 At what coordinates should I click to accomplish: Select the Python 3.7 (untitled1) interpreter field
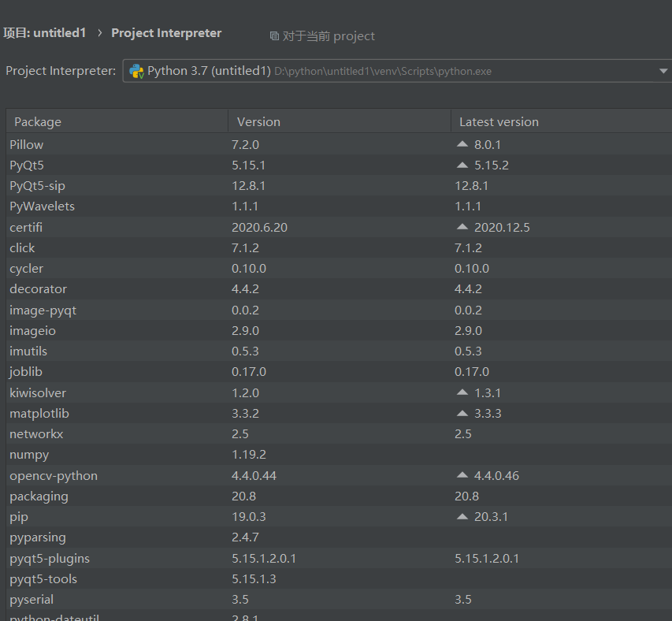click(x=397, y=71)
